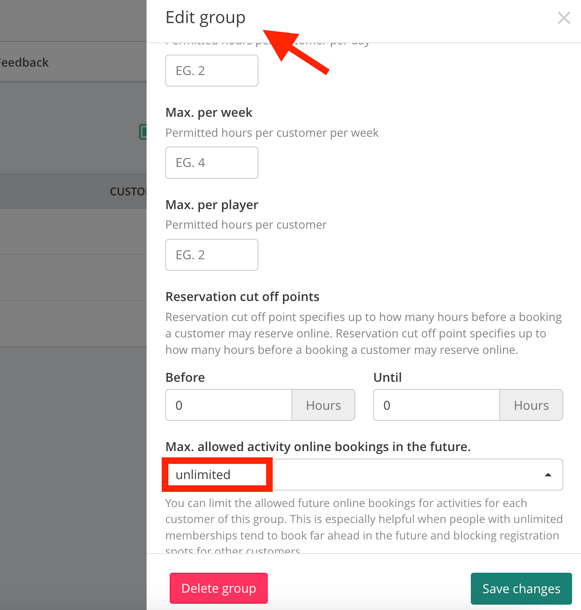Click the Hours label next to Before
Screen dimensions: 581x610
tap(323, 405)
